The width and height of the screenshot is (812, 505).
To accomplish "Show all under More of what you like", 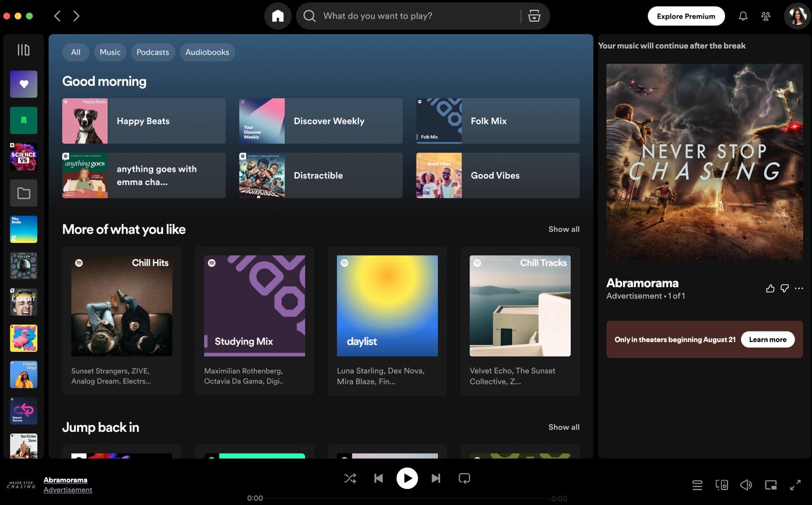I will (x=564, y=229).
